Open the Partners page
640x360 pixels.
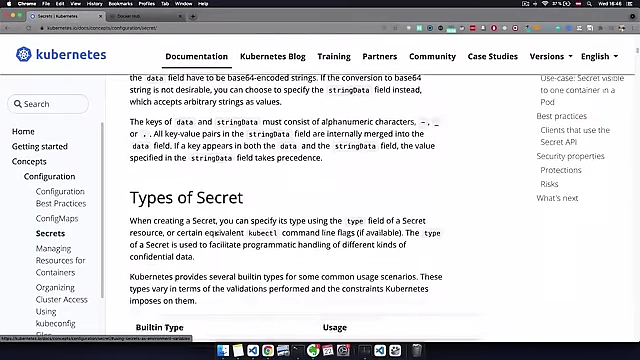[x=380, y=56]
